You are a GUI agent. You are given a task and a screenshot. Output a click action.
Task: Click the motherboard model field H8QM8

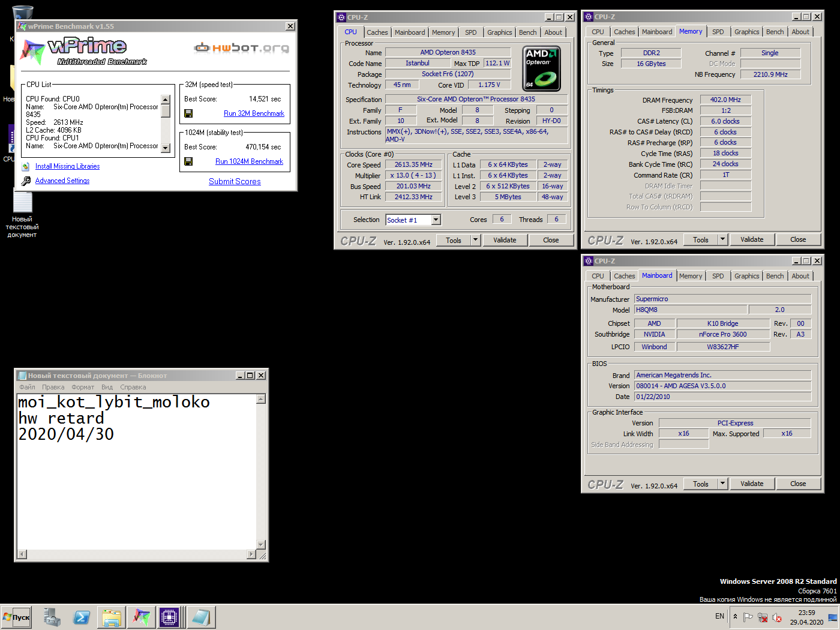[691, 310]
